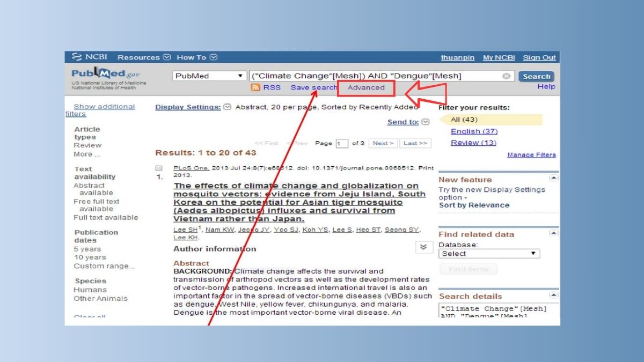Filter publication dates to 5 years
Viewport: 644px width, 362px height.
[x=87, y=249]
